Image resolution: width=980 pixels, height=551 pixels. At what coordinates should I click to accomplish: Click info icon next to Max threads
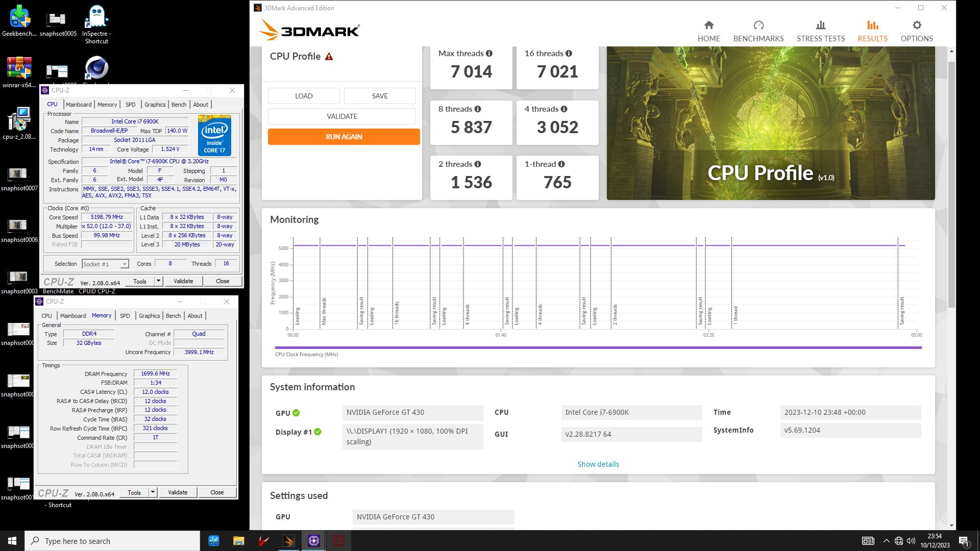click(x=489, y=54)
